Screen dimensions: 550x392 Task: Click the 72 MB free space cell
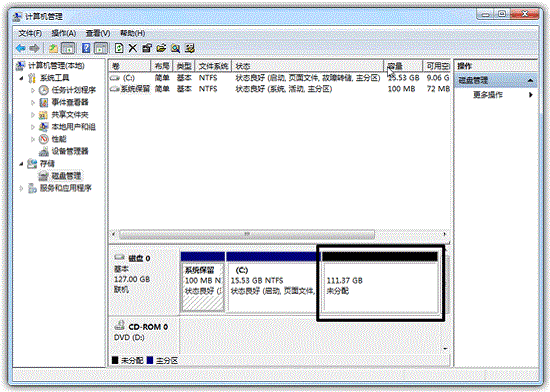tap(438, 89)
